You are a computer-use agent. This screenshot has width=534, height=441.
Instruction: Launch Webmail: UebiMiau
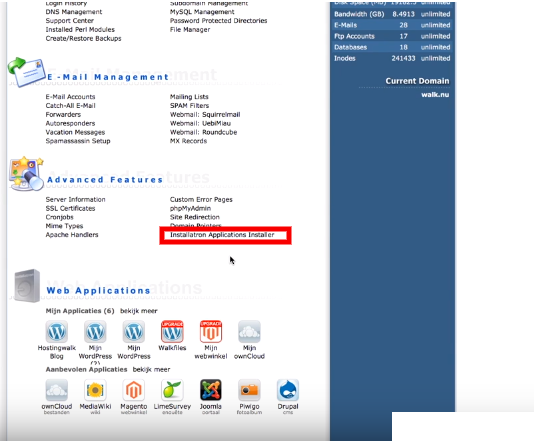click(200, 123)
